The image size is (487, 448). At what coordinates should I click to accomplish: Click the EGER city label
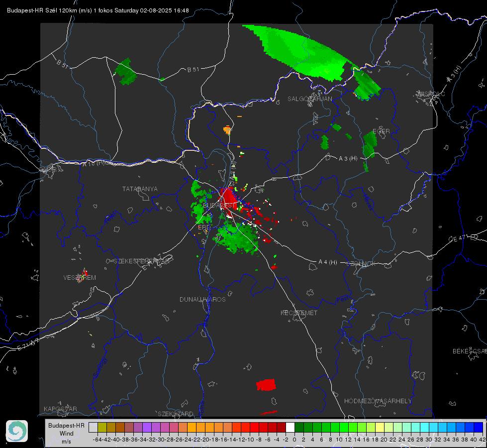click(381, 131)
